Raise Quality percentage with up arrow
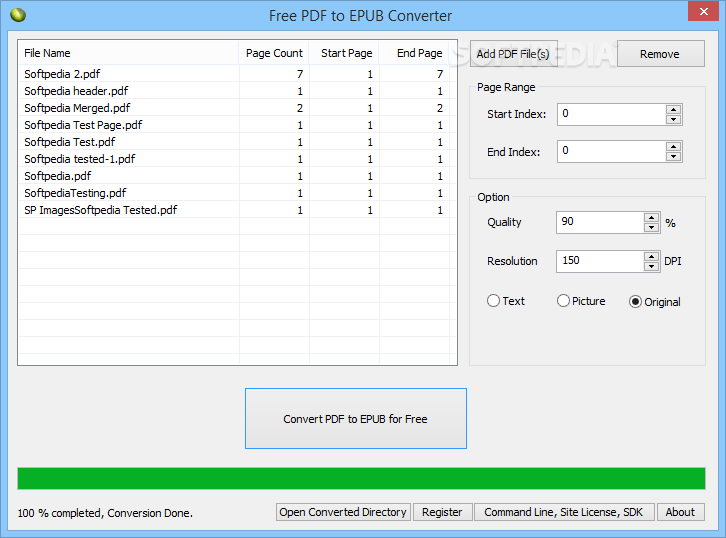This screenshot has width=726, height=538. tap(651, 218)
